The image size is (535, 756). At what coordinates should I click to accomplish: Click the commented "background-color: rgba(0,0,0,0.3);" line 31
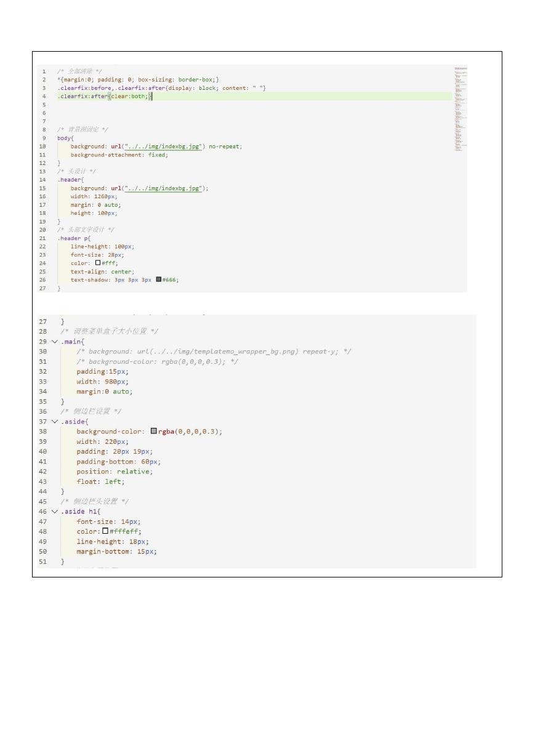click(157, 361)
